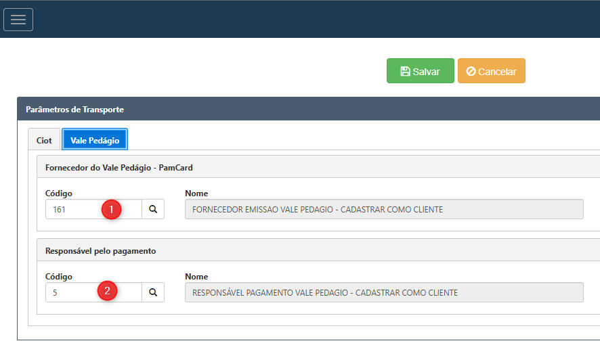Focus the payer Código field containing 5

coord(71,292)
